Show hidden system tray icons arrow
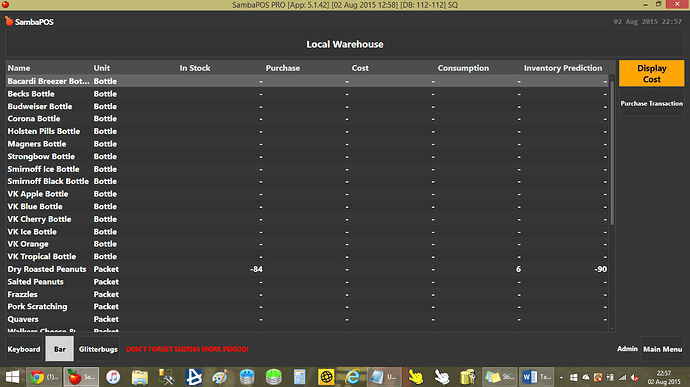This screenshot has height=387, width=690. (561, 377)
